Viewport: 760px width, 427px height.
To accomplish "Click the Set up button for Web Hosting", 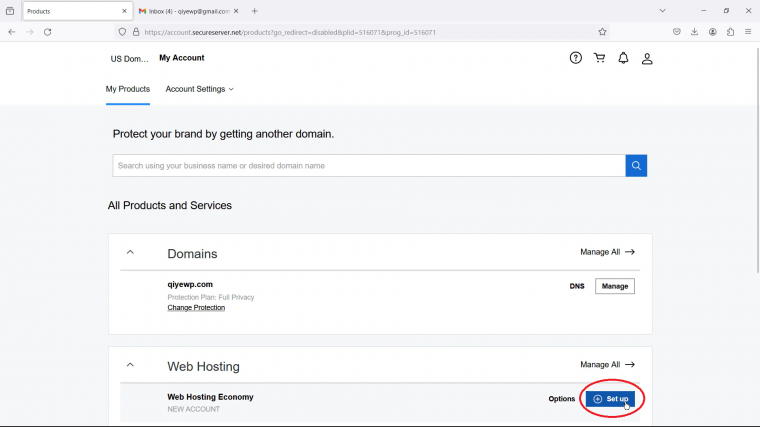I will click(x=610, y=399).
